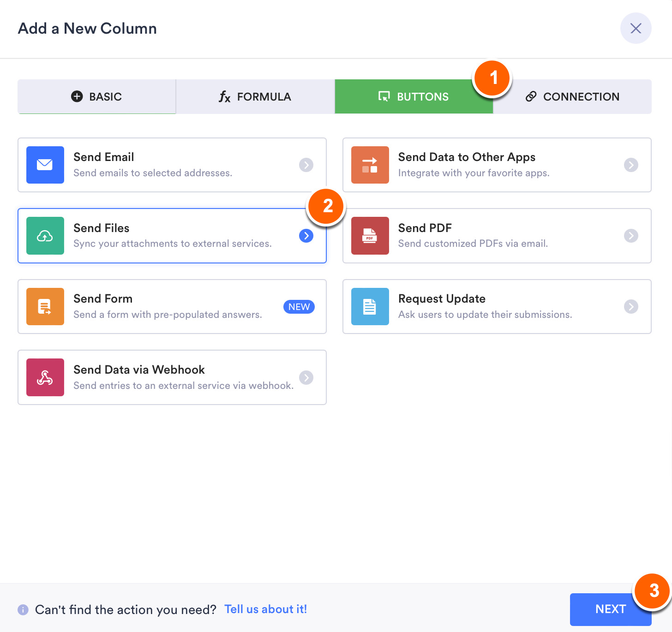The width and height of the screenshot is (672, 632).
Task: Click the blue Request Update document icon
Action: pyautogui.click(x=370, y=307)
